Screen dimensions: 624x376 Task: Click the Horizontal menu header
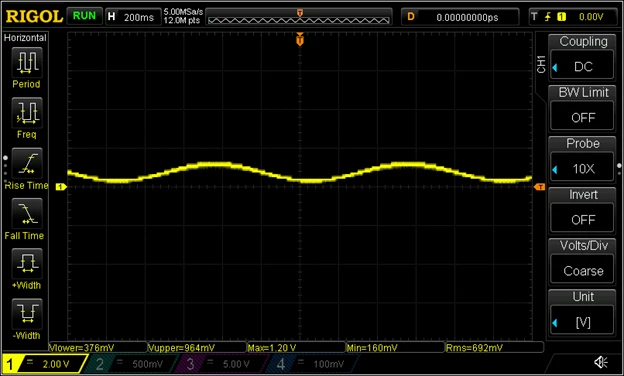[25, 38]
